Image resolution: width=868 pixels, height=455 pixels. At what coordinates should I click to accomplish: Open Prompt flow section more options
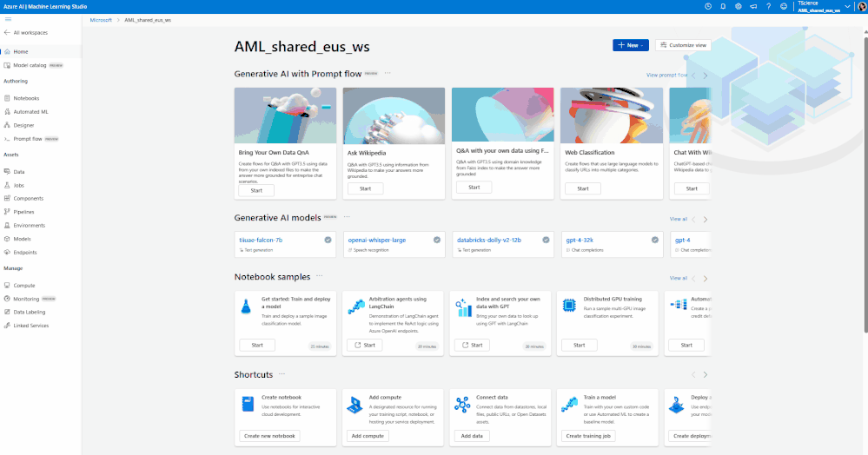388,73
